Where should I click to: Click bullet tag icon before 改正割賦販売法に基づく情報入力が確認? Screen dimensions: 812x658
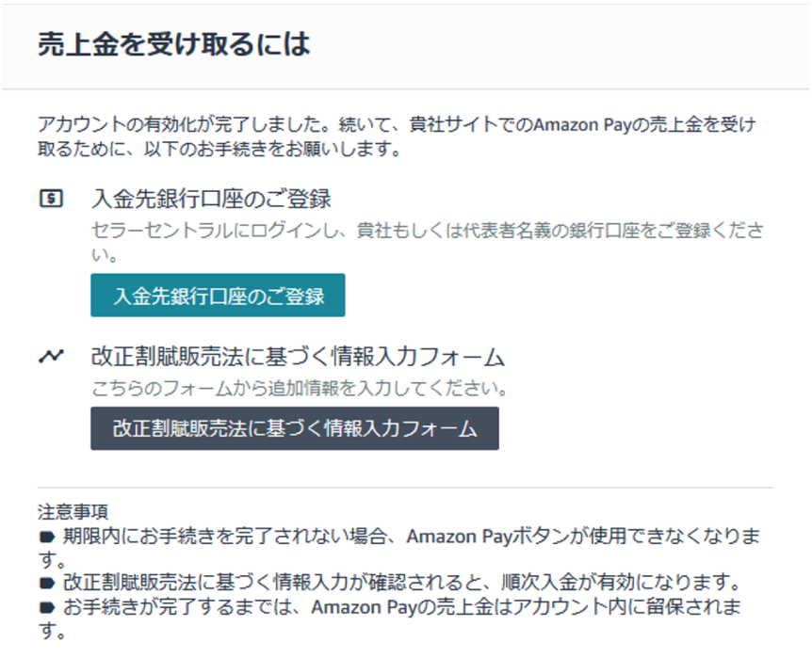pos(46,584)
